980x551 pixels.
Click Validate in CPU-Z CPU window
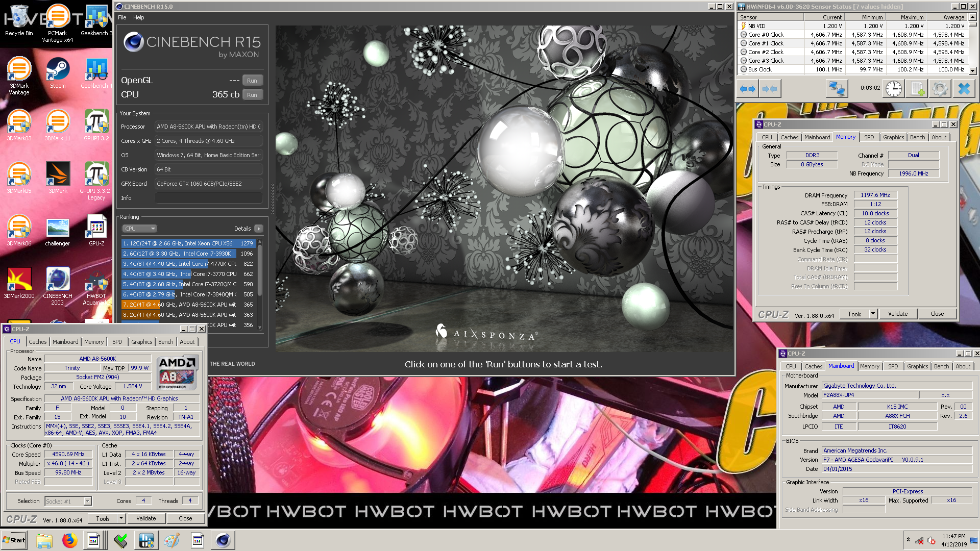pyautogui.click(x=146, y=518)
